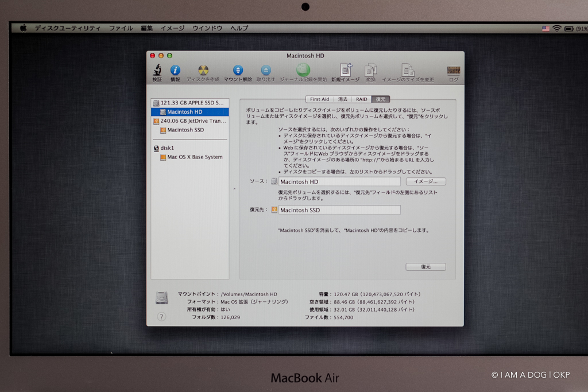
Task: Select 240.06 GB JetDrive Transcend disk
Action: (x=189, y=121)
